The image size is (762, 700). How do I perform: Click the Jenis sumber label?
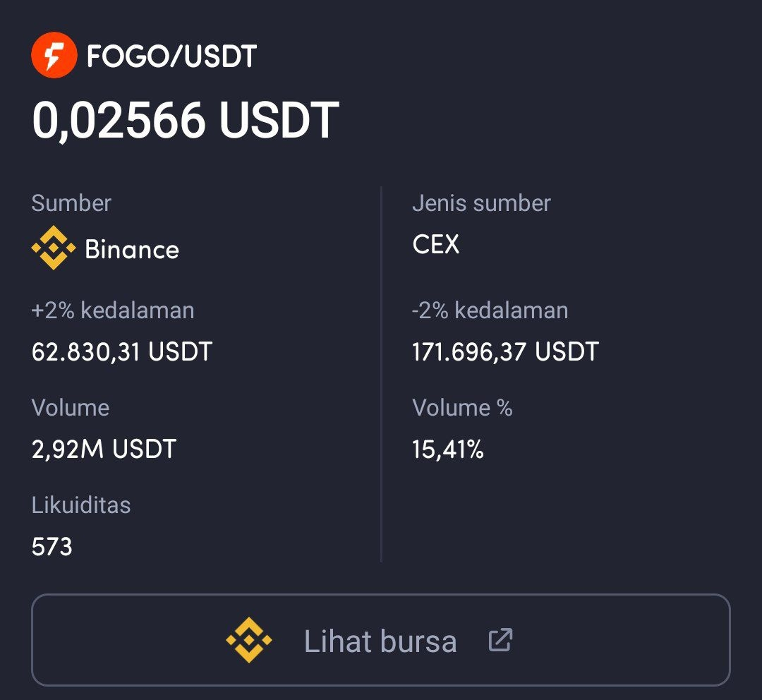pos(481,203)
